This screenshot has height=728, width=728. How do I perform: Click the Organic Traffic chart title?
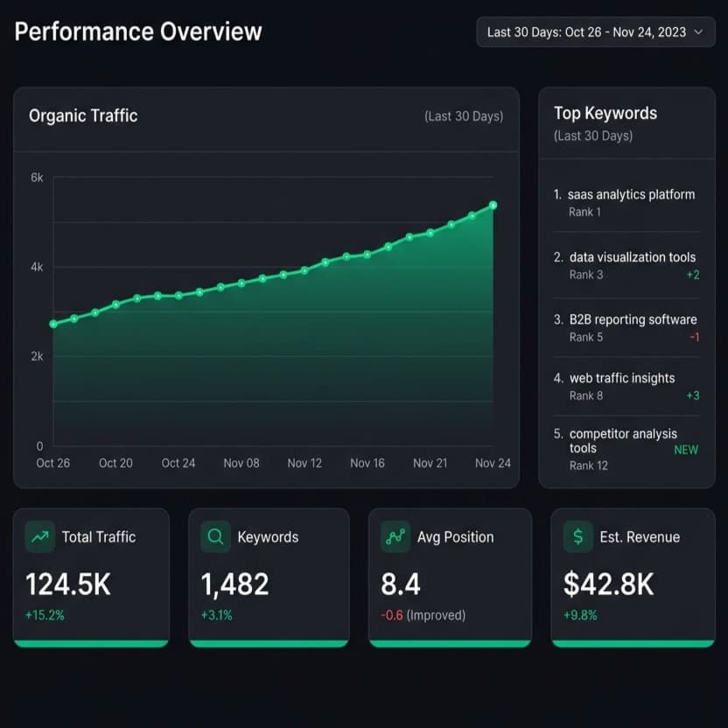tap(83, 115)
